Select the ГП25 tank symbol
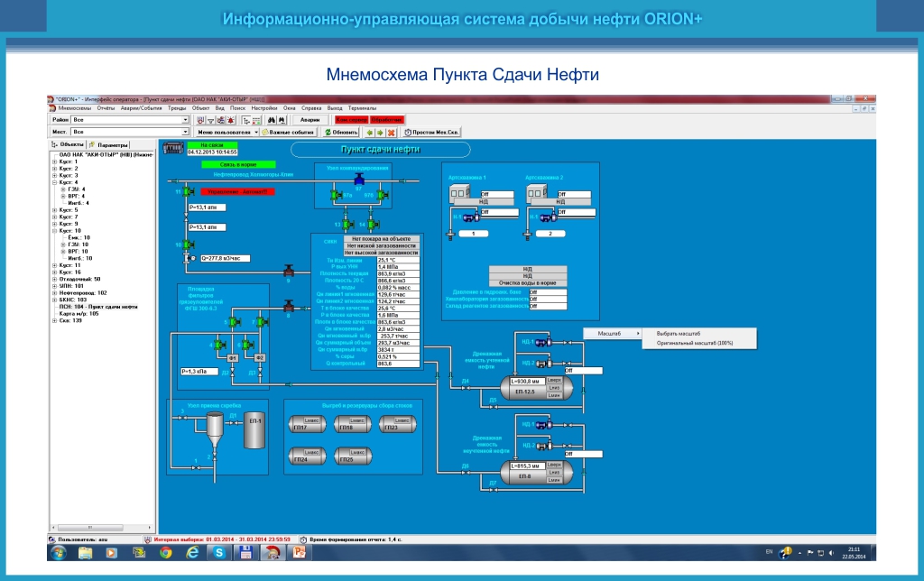The image size is (924, 581). [x=353, y=456]
